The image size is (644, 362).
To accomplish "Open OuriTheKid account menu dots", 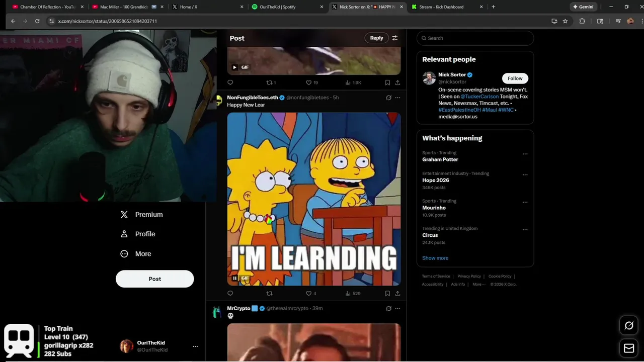I will coord(195,346).
